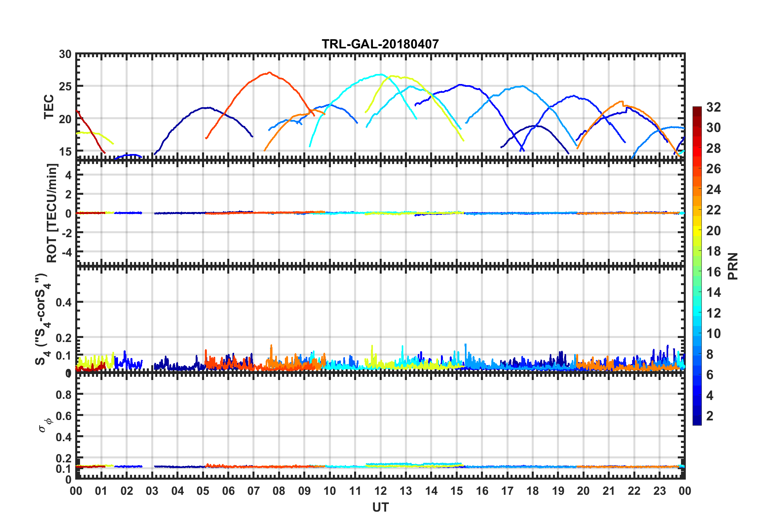Click peak of red-orange TEC curve near hour 07

coord(269,73)
